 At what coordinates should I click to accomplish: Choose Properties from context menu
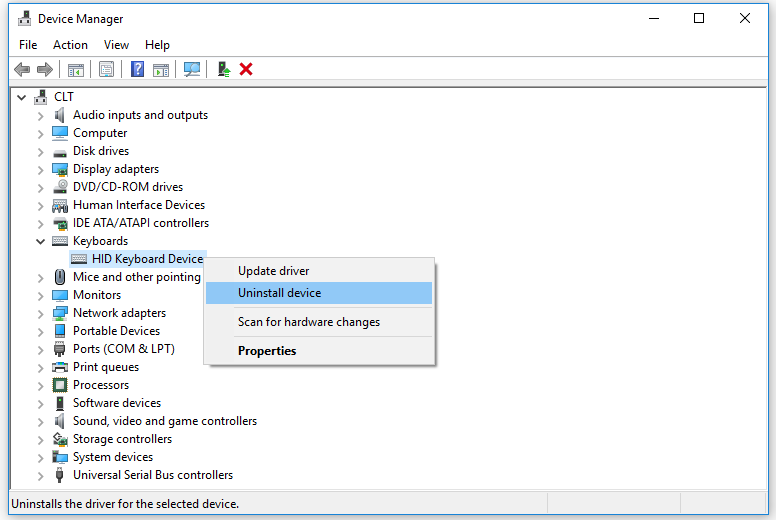coord(319,351)
